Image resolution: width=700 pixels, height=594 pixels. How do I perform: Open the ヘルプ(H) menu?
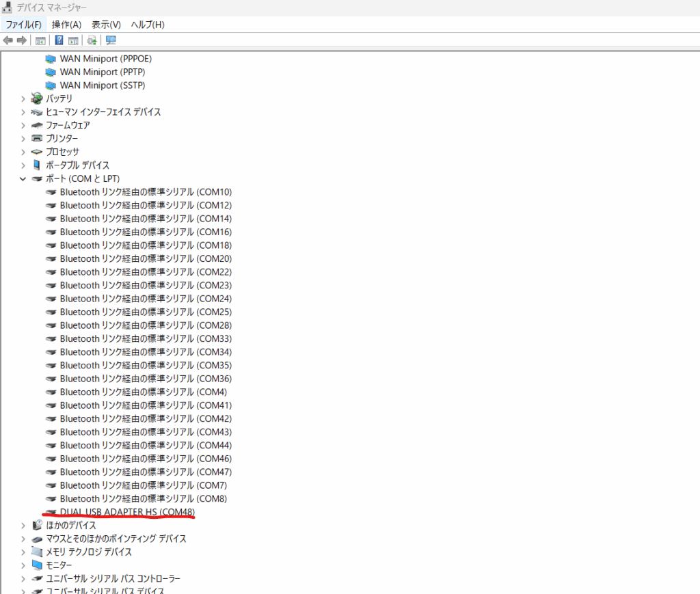click(x=148, y=25)
